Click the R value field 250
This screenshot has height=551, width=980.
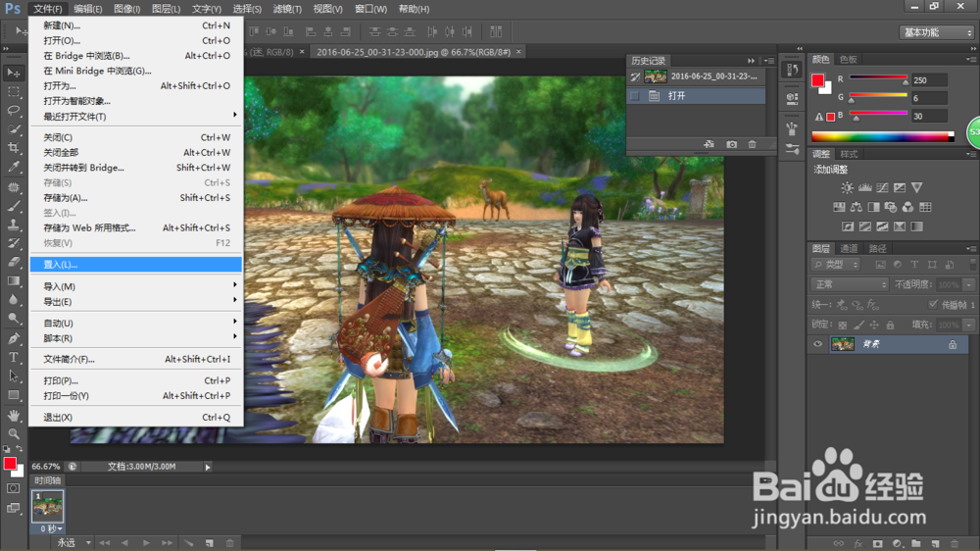click(x=929, y=80)
